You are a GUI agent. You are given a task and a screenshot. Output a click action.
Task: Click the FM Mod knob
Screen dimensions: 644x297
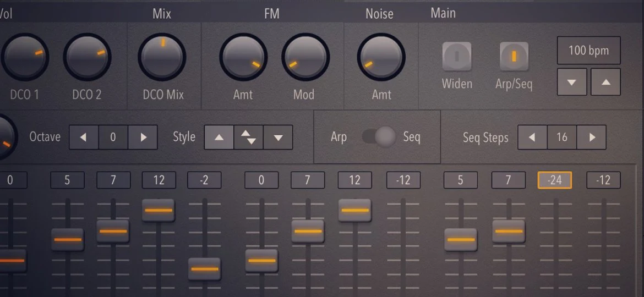pos(305,57)
